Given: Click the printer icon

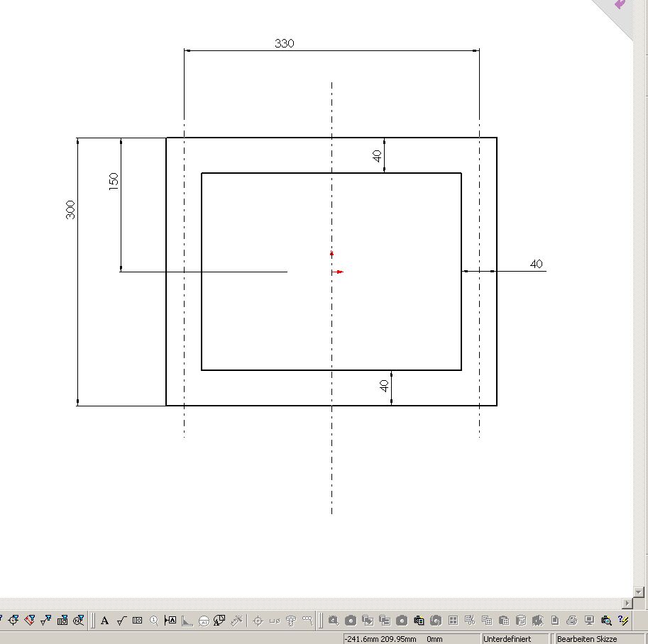Looking at the screenshot, I should click(572, 621).
